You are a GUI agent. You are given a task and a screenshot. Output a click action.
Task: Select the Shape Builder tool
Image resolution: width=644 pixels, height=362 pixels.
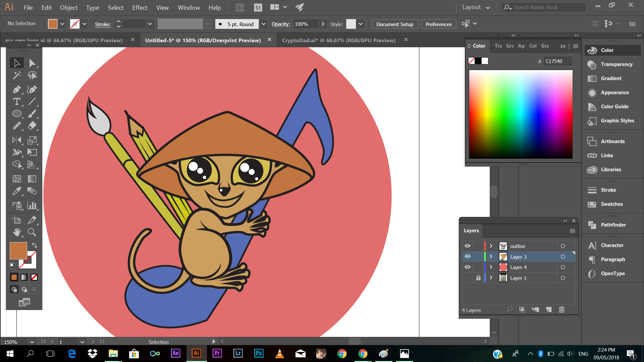(16, 165)
